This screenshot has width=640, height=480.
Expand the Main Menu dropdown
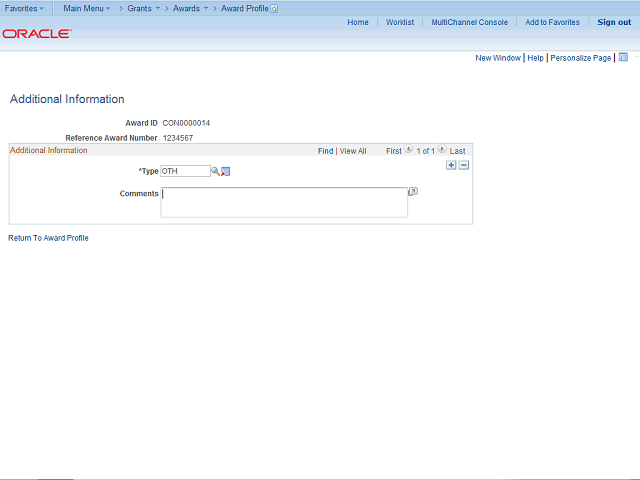click(x=87, y=8)
